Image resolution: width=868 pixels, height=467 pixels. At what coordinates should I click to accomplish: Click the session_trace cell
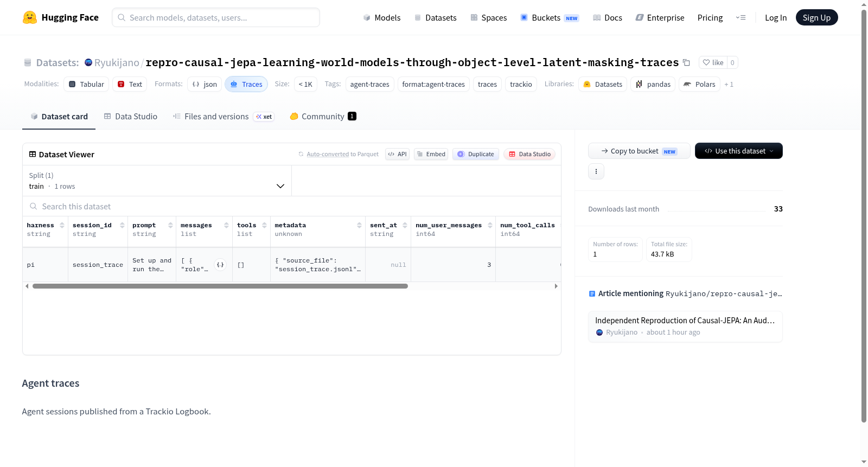[x=98, y=265]
